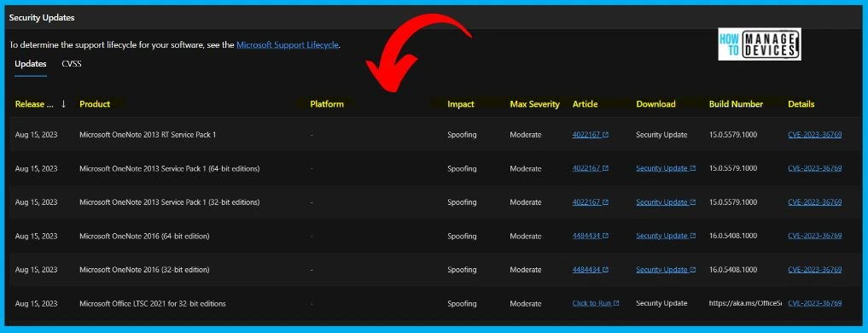Download Security Update for OneNote 2013 64-bit
The image size is (868, 333).
coord(666,168)
